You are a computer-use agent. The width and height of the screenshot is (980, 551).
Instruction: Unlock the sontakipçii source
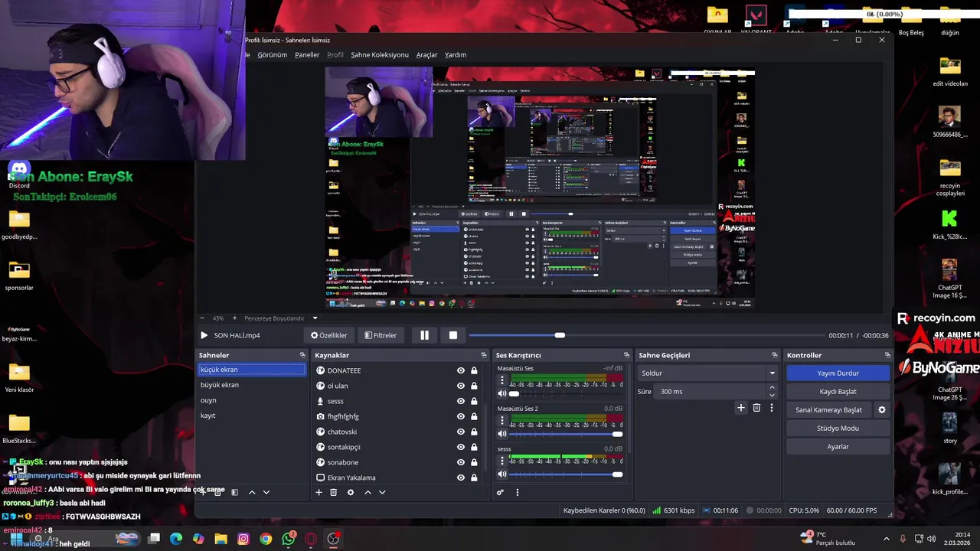pyautogui.click(x=474, y=447)
